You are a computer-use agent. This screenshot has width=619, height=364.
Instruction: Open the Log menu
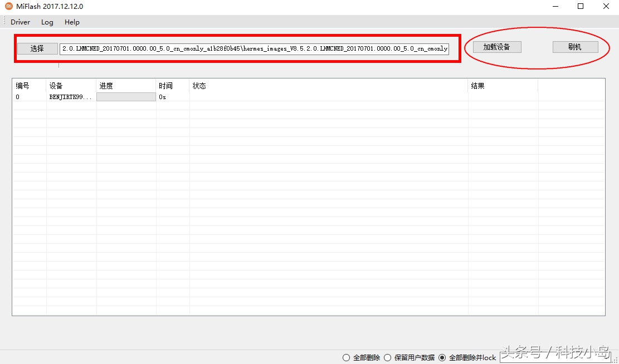[x=47, y=22]
